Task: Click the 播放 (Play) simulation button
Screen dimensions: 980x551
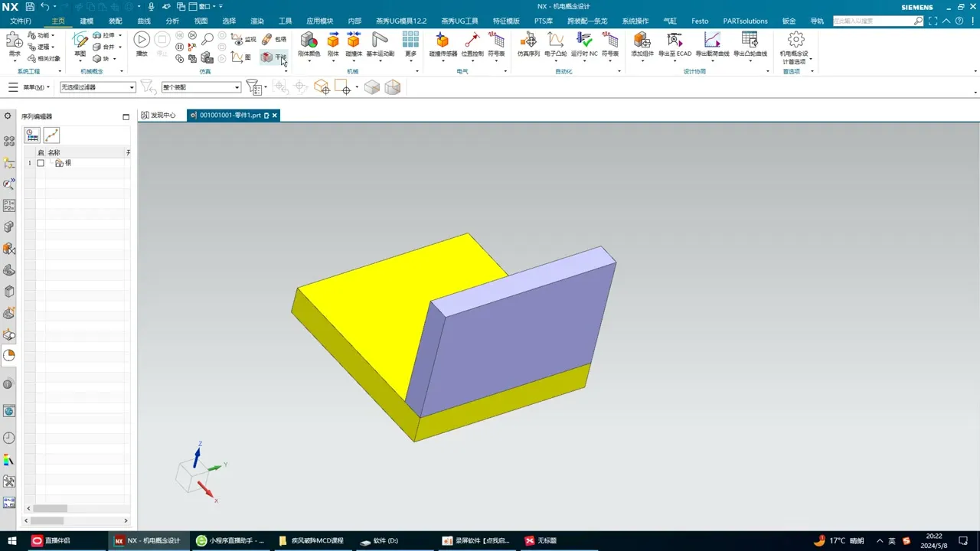Action: pyautogui.click(x=142, y=43)
